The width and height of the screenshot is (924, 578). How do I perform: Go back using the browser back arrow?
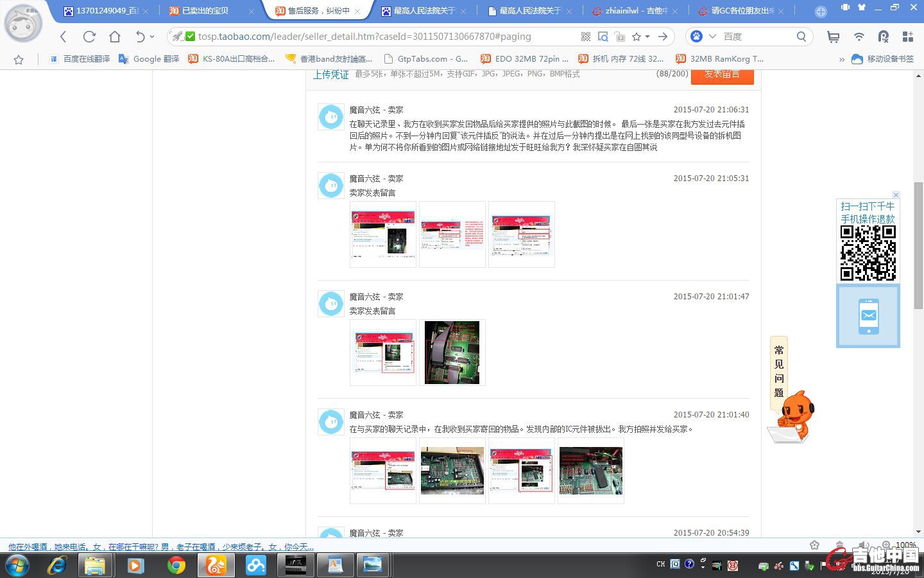(x=63, y=37)
